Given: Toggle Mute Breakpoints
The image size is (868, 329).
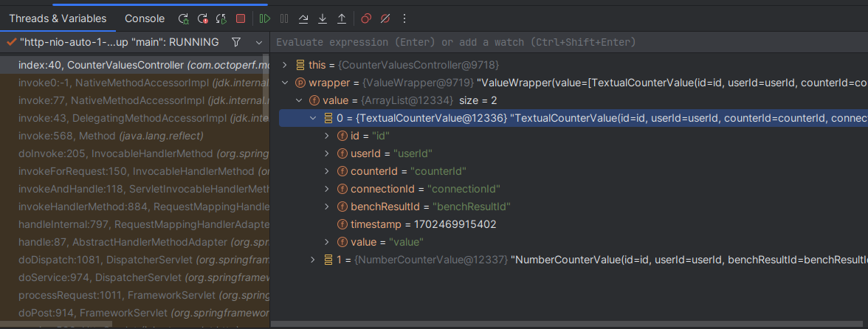Looking at the screenshot, I should point(385,18).
